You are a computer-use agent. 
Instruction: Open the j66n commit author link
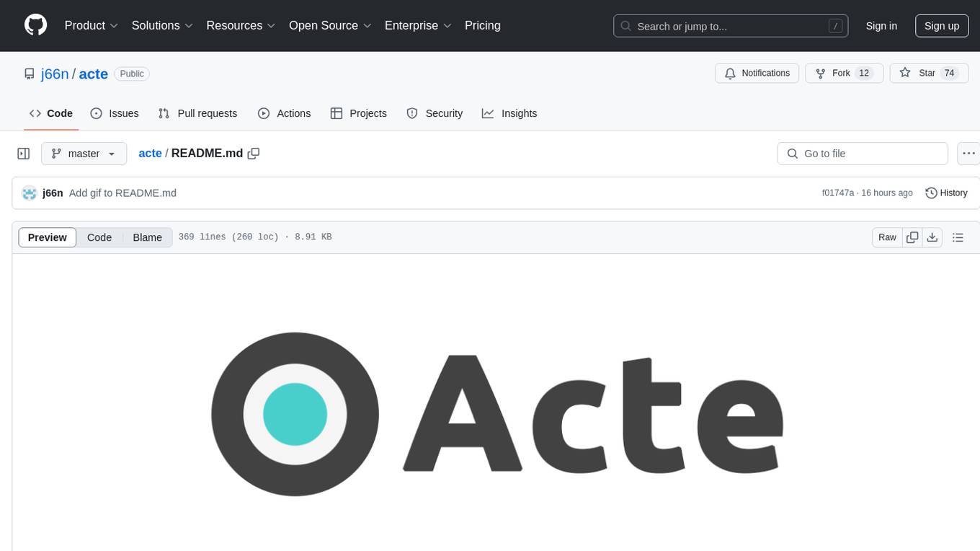(x=53, y=193)
